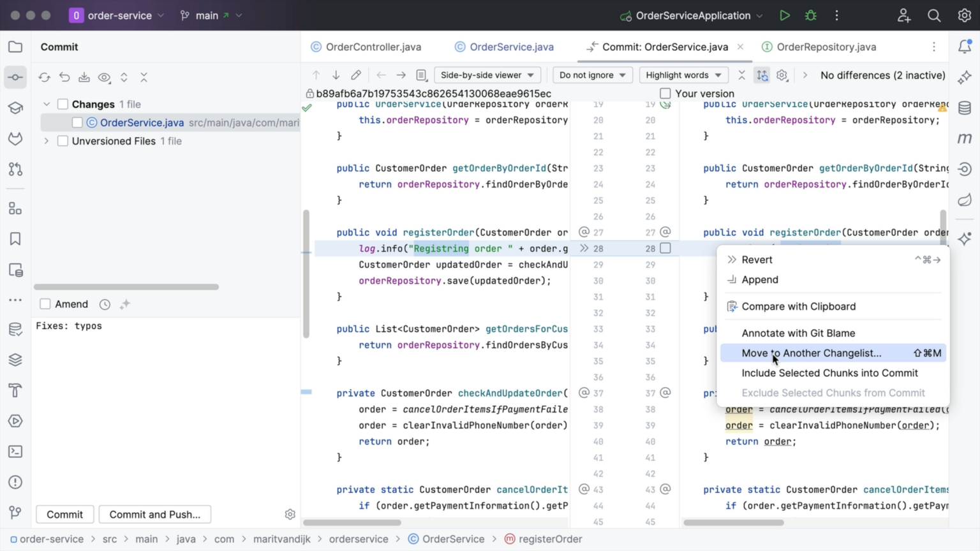Open the Terminal tool window
This screenshot has height=551, width=980.
pos(15,451)
